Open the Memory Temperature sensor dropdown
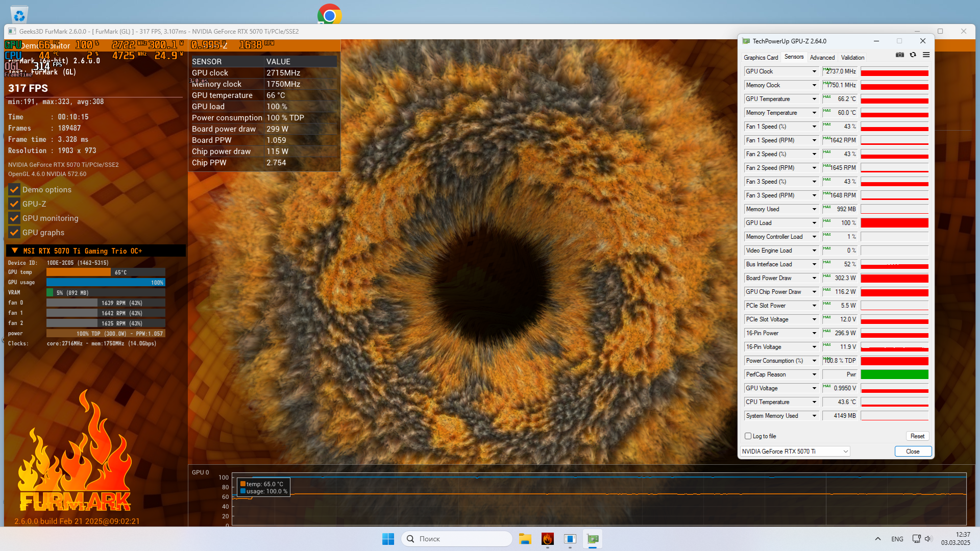Image resolution: width=980 pixels, height=551 pixels. [814, 113]
